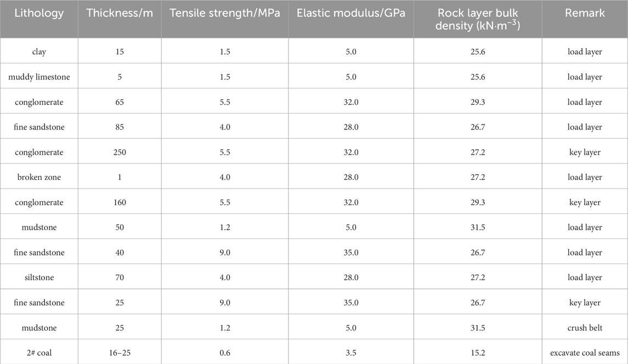The image size is (628, 364).
Task: Click the '16–25' thickness cell
Action: [120, 353]
